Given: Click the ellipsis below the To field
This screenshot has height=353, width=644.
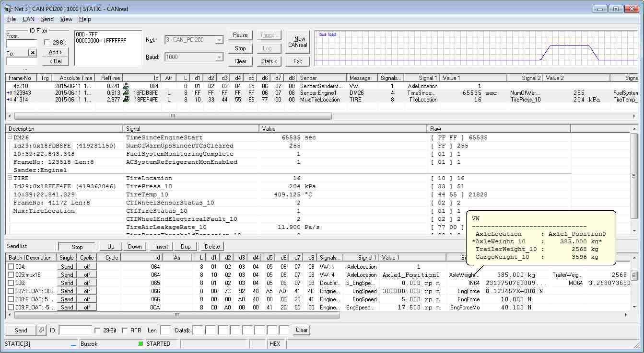Looking at the screenshot, I should pyautogui.click(x=25, y=69).
